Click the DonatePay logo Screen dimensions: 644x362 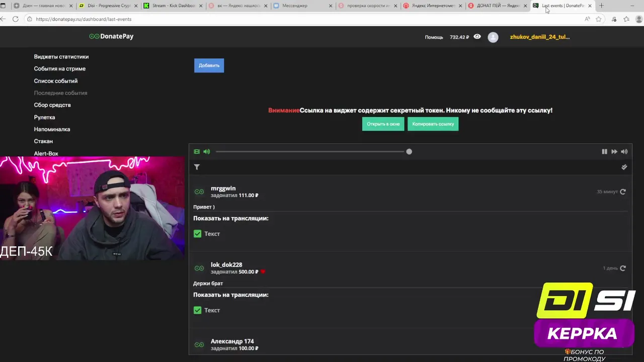[111, 36]
